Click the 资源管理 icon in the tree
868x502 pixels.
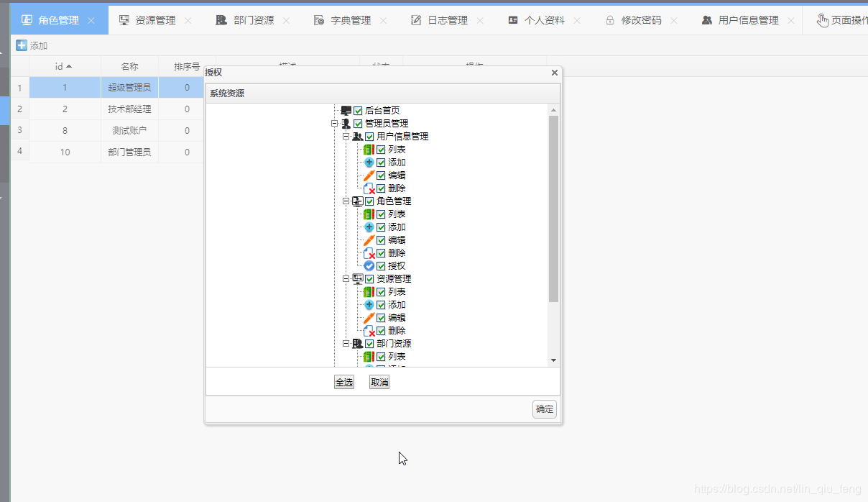(x=358, y=279)
